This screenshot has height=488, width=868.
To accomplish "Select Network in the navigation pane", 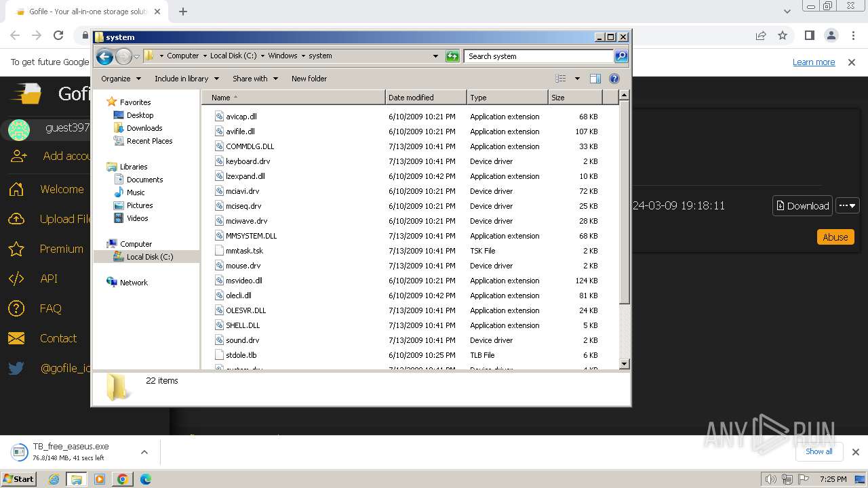I will [134, 283].
